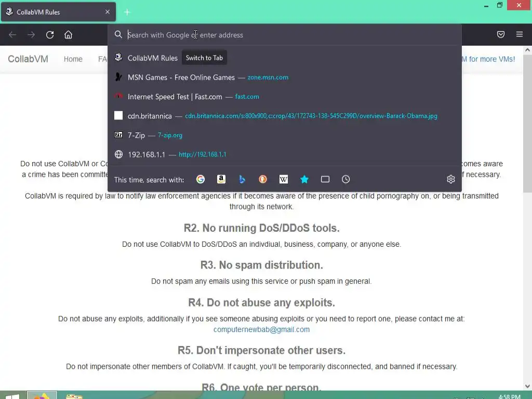
Task: Open File Explorer on taskbar
Action: point(74,395)
